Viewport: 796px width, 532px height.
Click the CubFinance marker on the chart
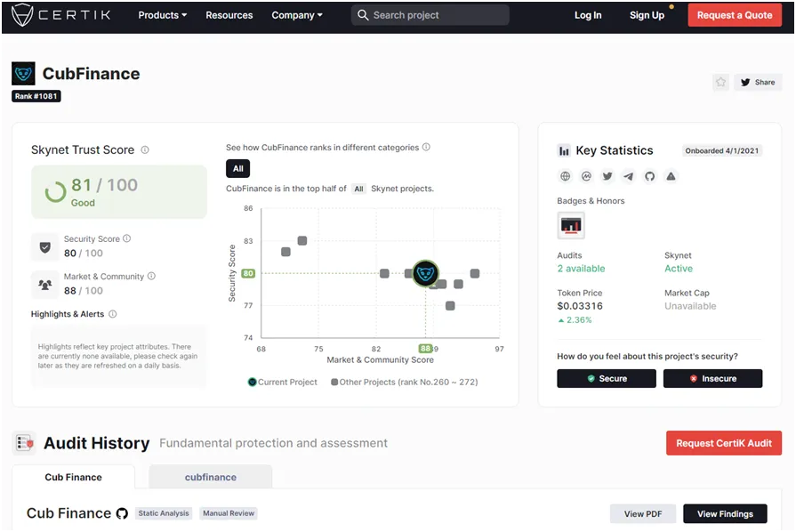(425, 274)
